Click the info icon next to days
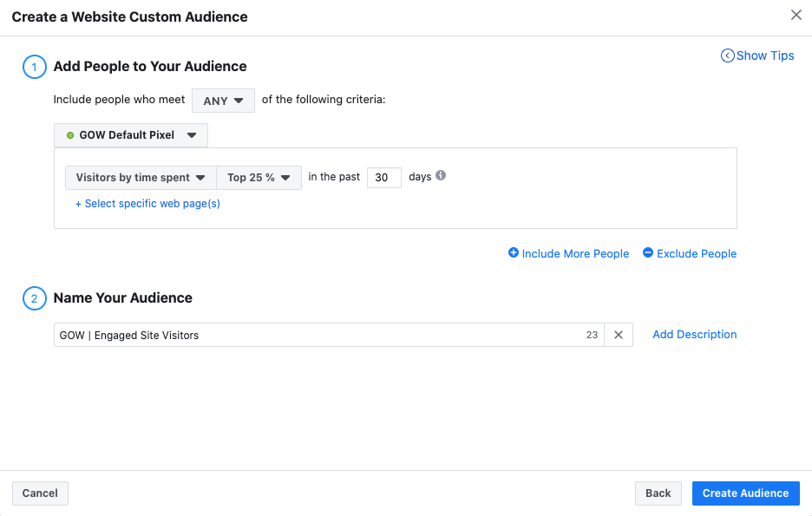This screenshot has height=516, width=812. 441,175
